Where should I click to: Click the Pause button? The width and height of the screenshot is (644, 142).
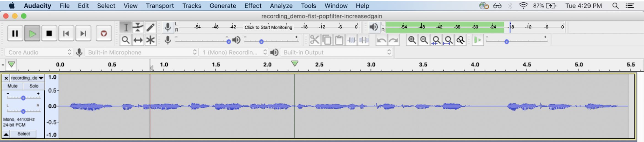pyautogui.click(x=15, y=33)
